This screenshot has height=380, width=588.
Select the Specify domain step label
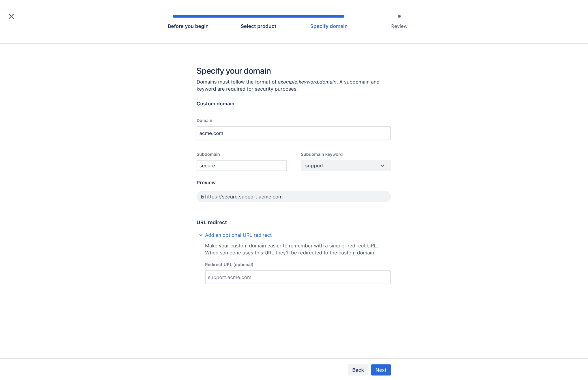[329, 26]
